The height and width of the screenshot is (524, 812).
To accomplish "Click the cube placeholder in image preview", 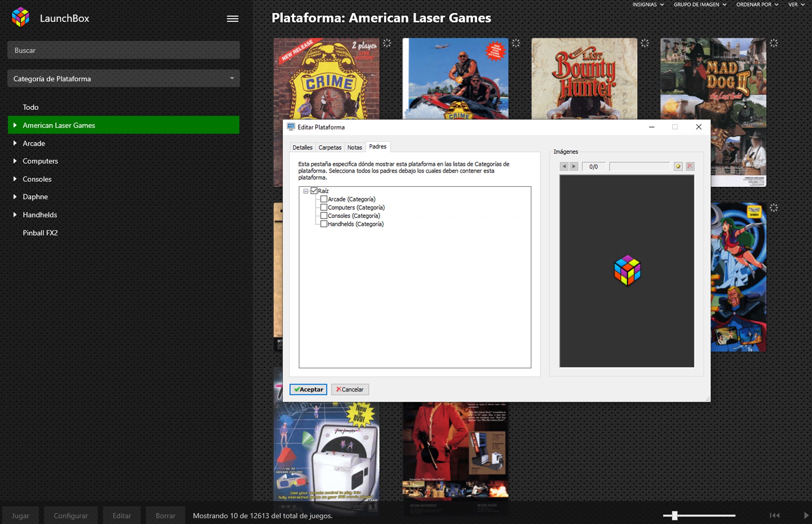I will [x=627, y=271].
